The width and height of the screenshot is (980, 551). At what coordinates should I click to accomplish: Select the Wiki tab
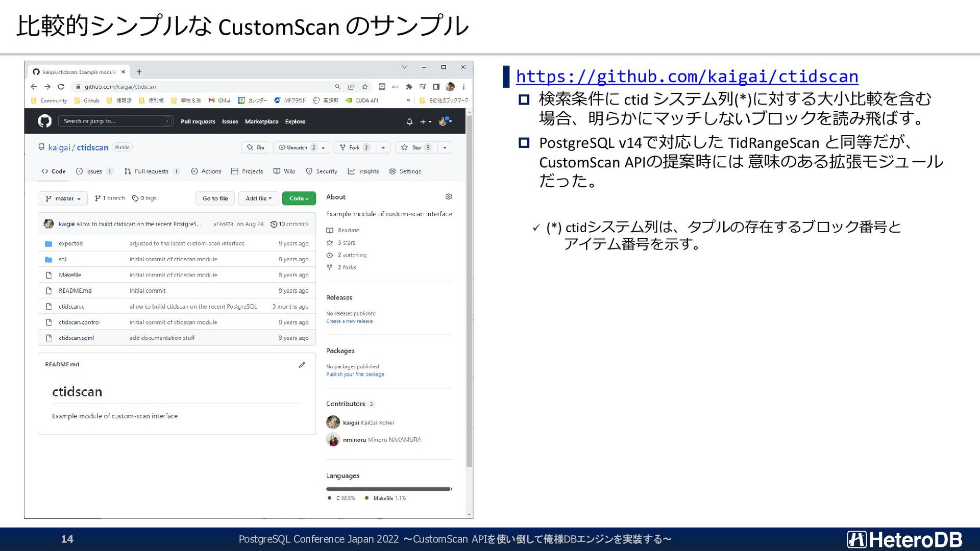[284, 171]
